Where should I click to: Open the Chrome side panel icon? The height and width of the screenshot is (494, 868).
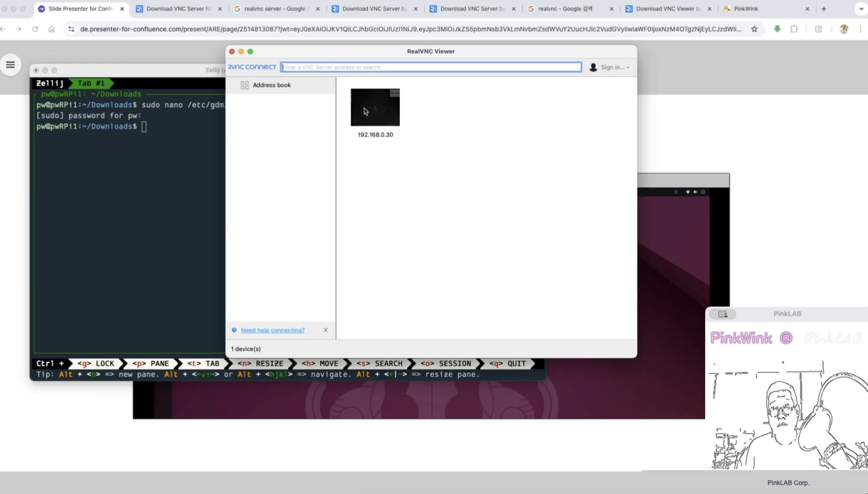(818, 29)
